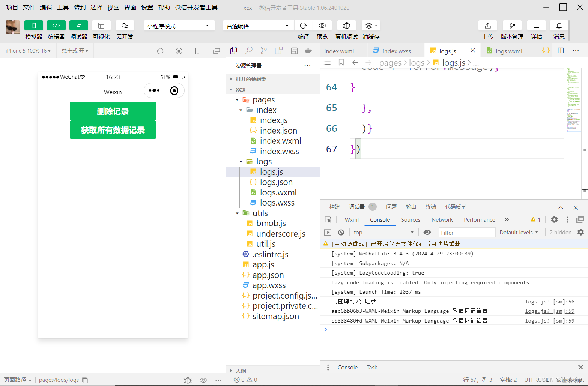
Task: Open Messages bell icon
Action: (559, 26)
